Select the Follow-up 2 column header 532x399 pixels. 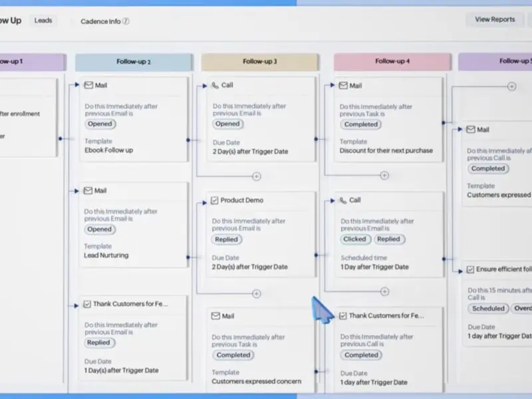coord(134,62)
